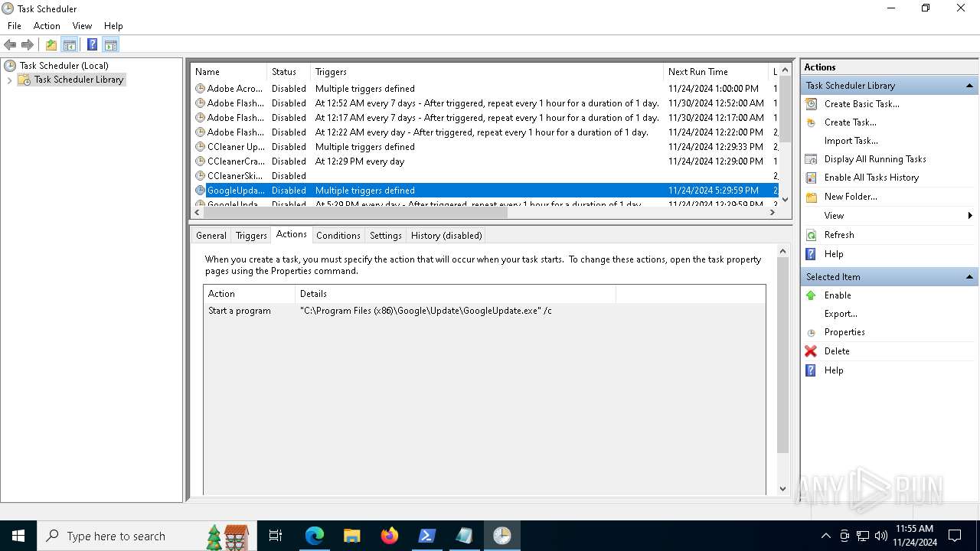Toggle the Show/Hide Console Tree toolbar icon
This screenshot has width=980, height=551.
[x=70, y=44]
